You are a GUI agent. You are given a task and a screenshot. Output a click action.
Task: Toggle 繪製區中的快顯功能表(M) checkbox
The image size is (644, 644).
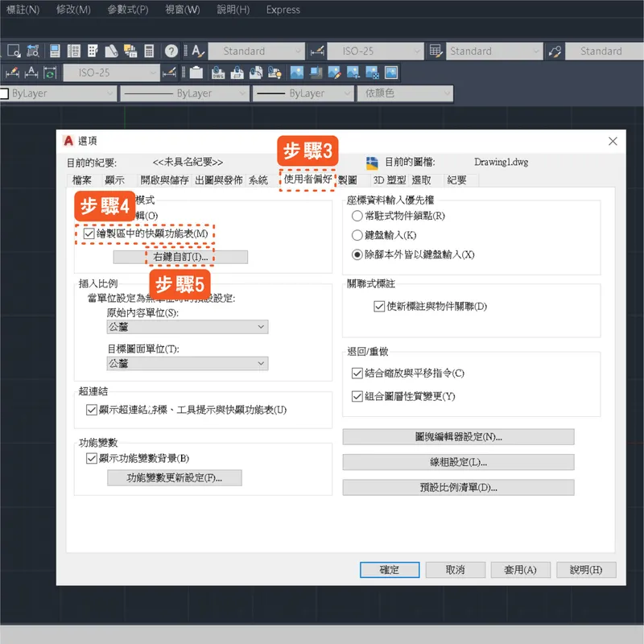tap(89, 233)
